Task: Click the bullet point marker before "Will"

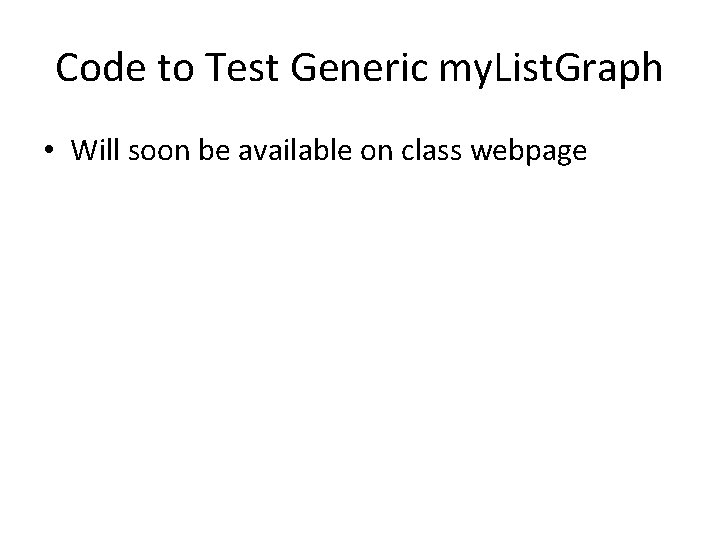Action: coord(49,151)
